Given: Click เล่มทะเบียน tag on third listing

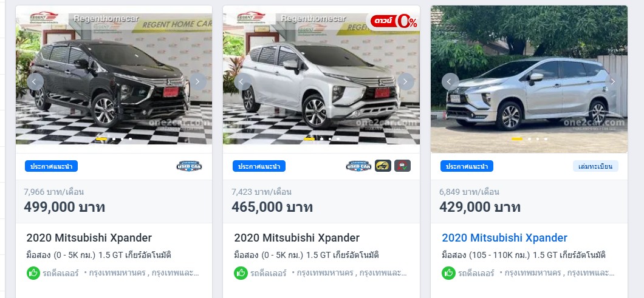Looking at the screenshot, I should 595,166.
